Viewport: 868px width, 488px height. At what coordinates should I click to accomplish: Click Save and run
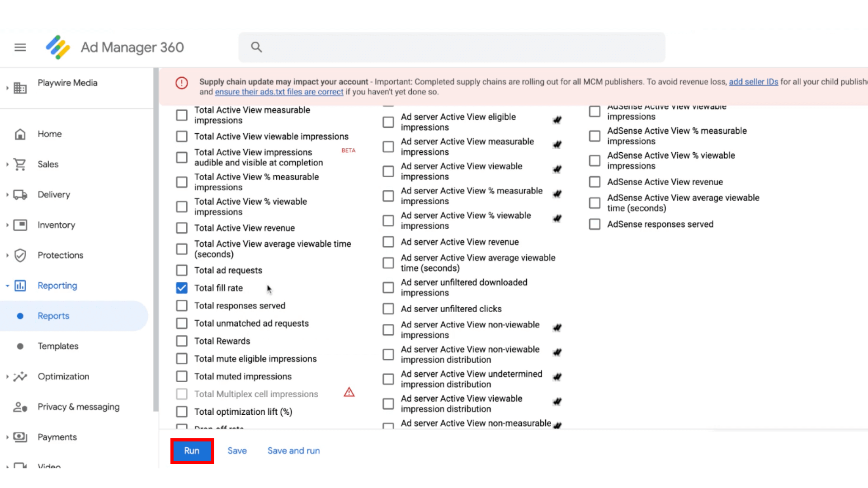[293, 451]
